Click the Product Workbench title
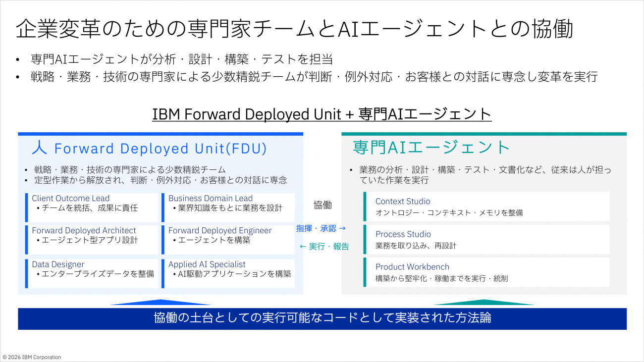 (413, 267)
